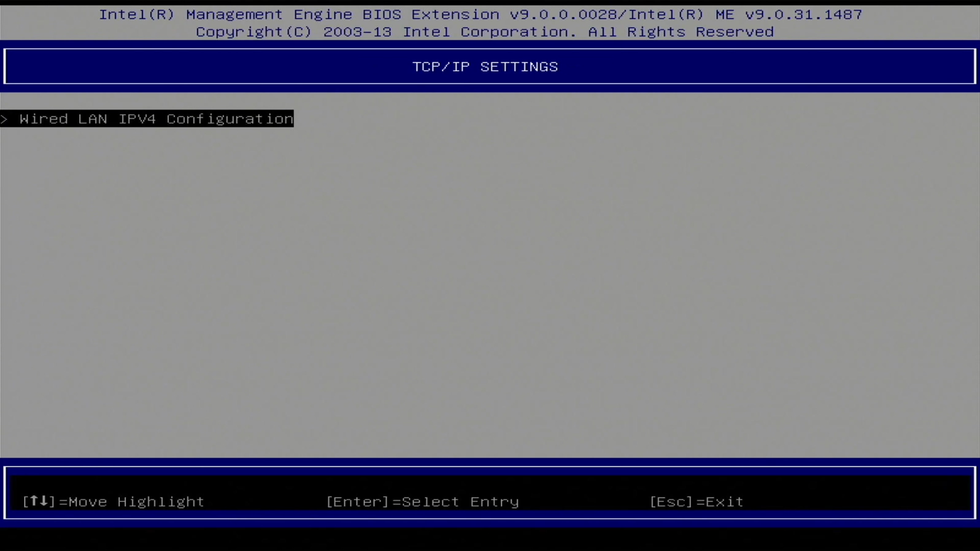Click the TCP/IP SETTINGS title
The height and width of the screenshot is (551, 980).
pyautogui.click(x=485, y=67)
